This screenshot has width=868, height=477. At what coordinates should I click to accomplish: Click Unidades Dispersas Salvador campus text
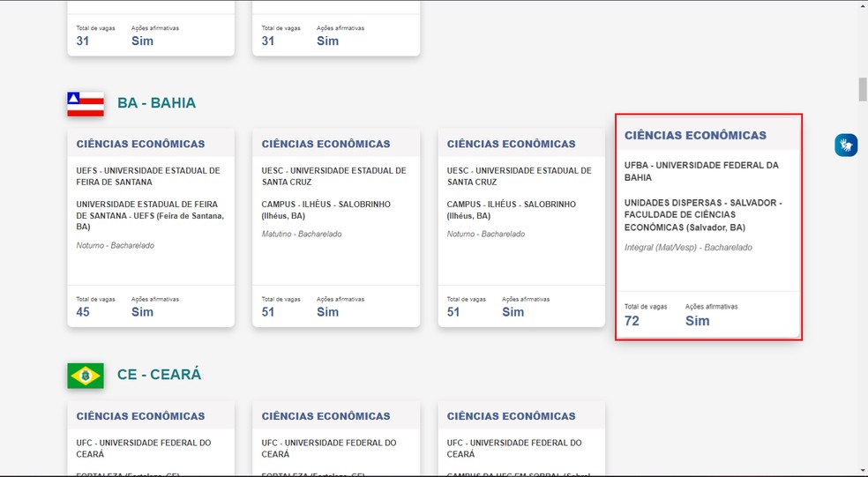click(703, 215)
